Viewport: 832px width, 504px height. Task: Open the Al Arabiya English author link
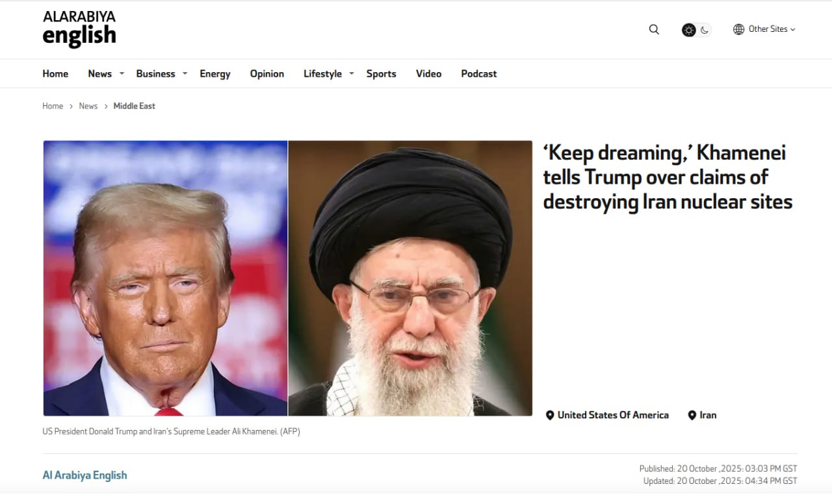click(84, 475)
